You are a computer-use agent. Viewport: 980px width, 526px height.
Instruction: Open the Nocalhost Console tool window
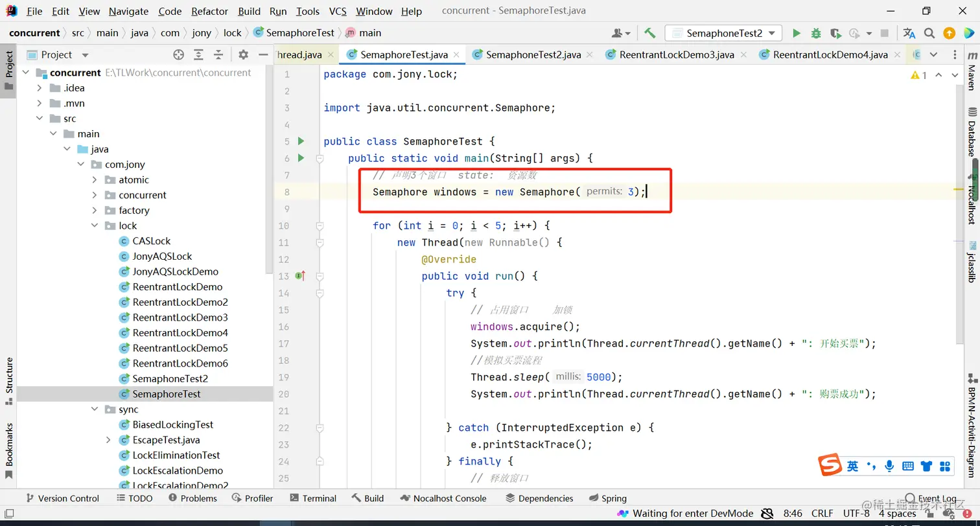[x=443, y=498]
